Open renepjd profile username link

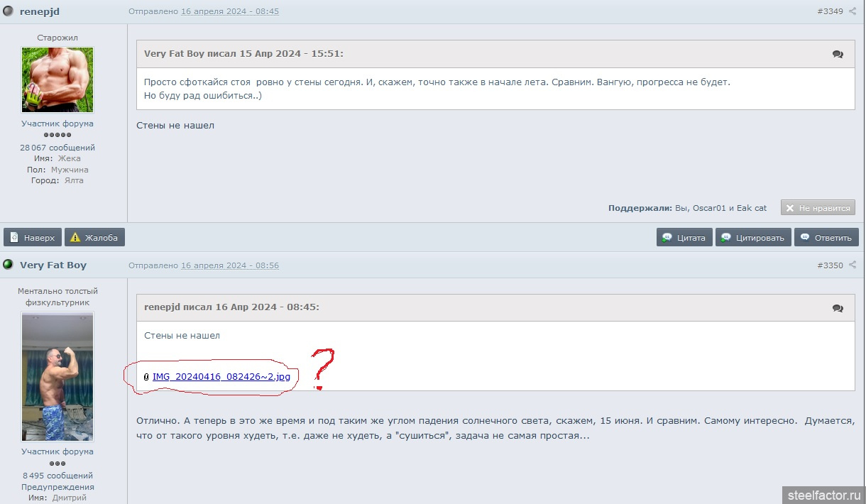40,11
